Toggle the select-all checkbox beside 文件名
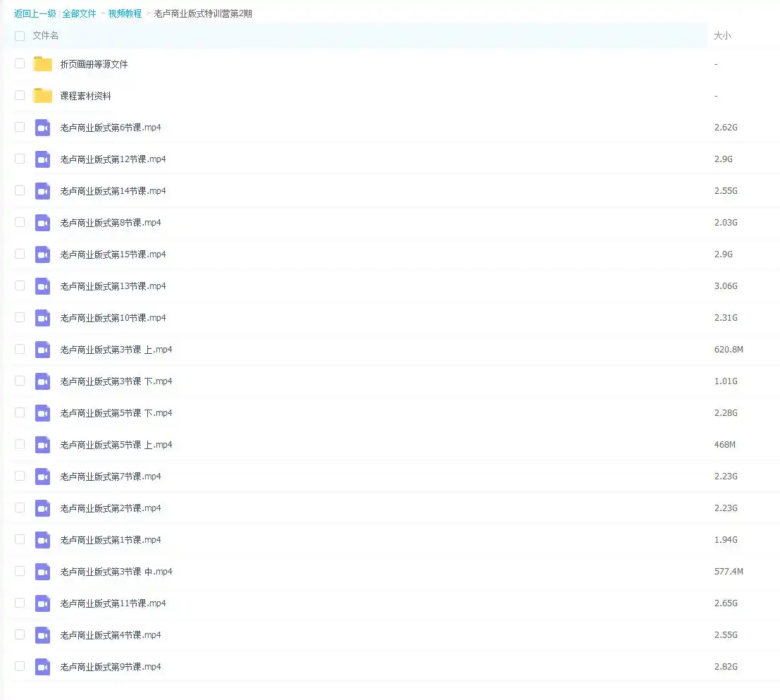The width and height of the screenshot is (780, 700). click(x=20, y=36)
